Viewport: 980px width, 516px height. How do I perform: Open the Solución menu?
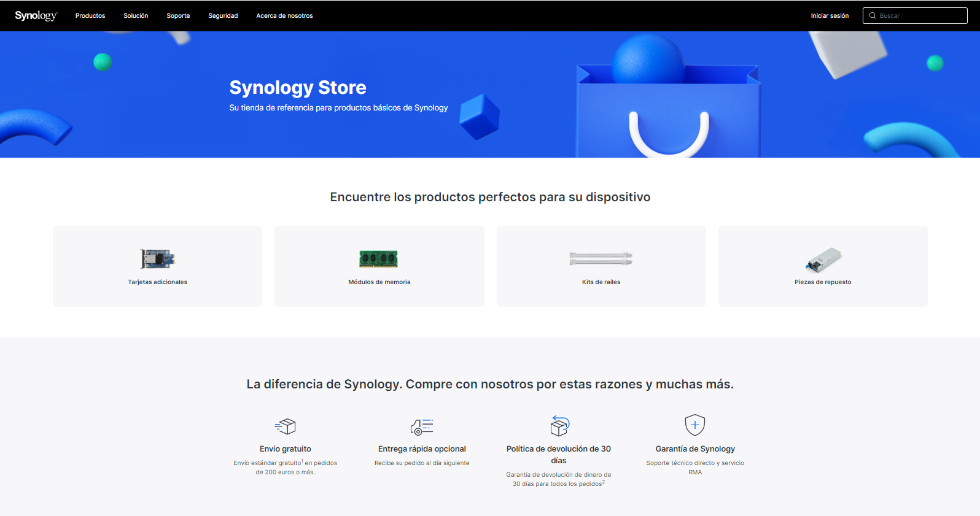[x=136, y=16]
